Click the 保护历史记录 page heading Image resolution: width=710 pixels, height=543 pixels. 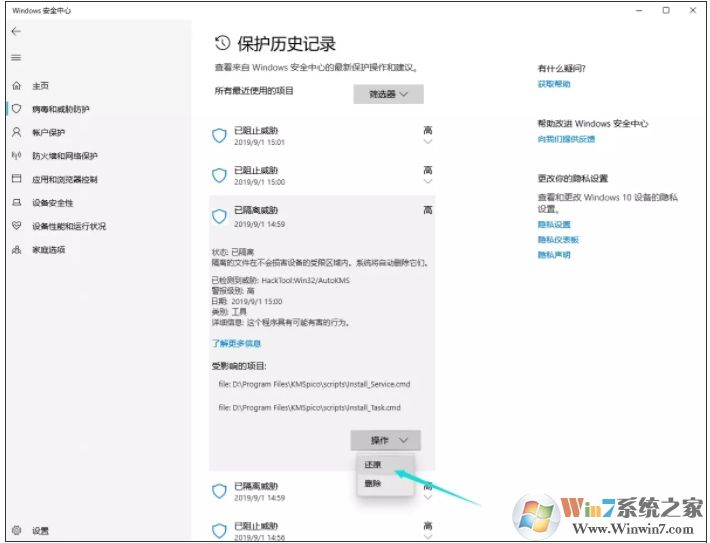click(286, 44)
